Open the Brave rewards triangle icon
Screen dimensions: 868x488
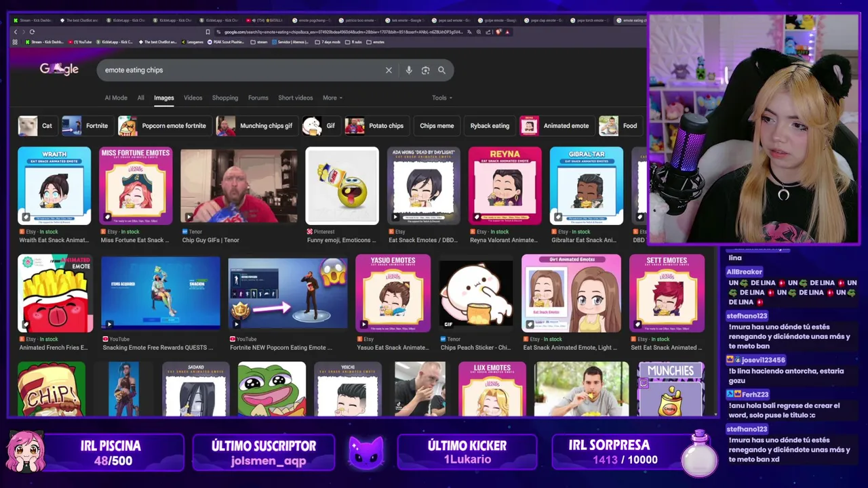pos(507,32)
